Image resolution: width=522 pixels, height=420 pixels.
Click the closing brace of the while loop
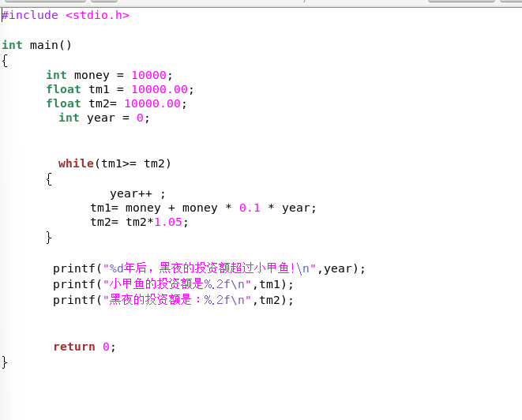[x=49, y=237]
